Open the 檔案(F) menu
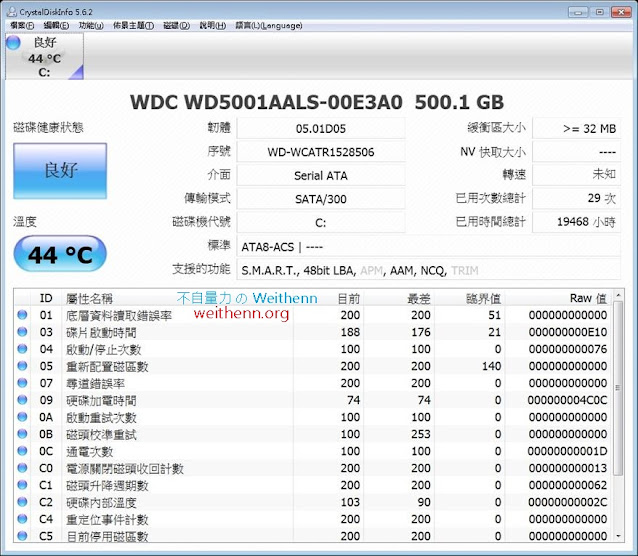The height and width of the screenshot is (556, 638). (22, 26)
